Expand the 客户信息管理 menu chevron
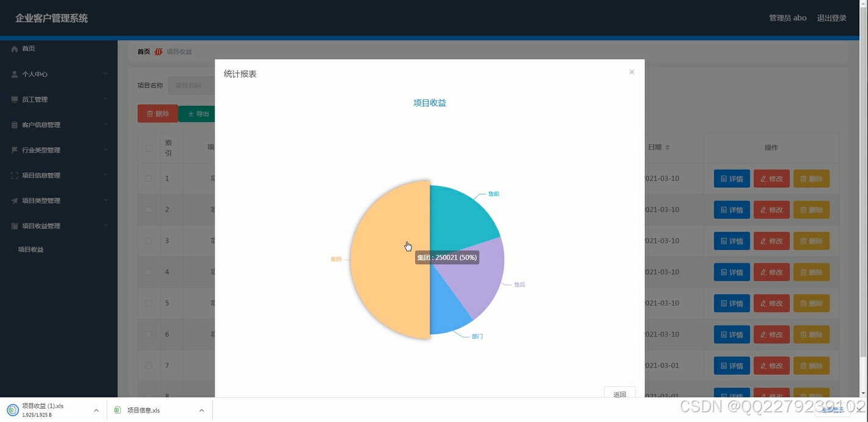This screenshot has width=868, height=422. click(106, 124)
